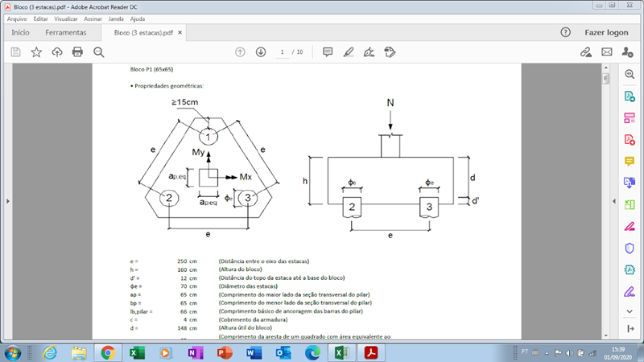The height and width of the screenshot is (362, 644).
Task: Open the Windows Start button
Action: pyautogui.click(x=13, y=353)
